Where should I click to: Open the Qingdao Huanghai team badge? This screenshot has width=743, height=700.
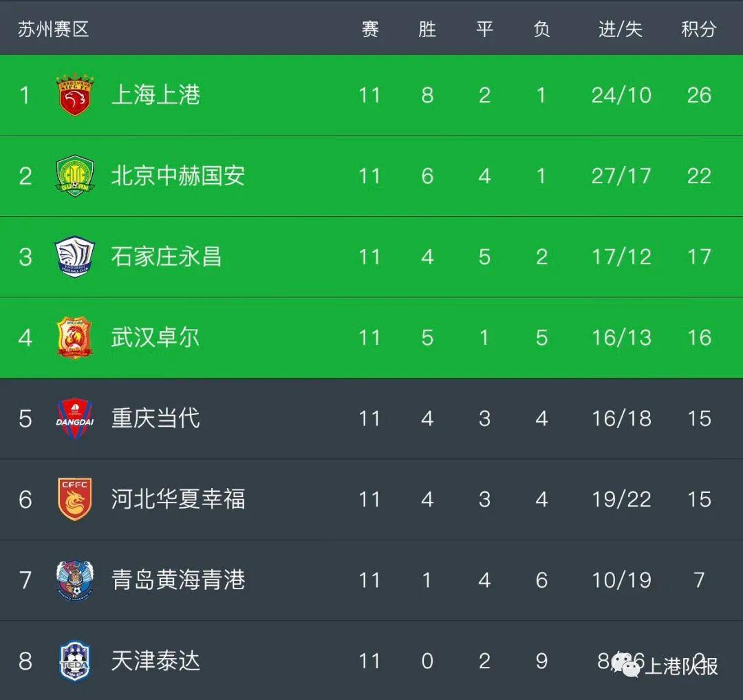tap(75, 580)
